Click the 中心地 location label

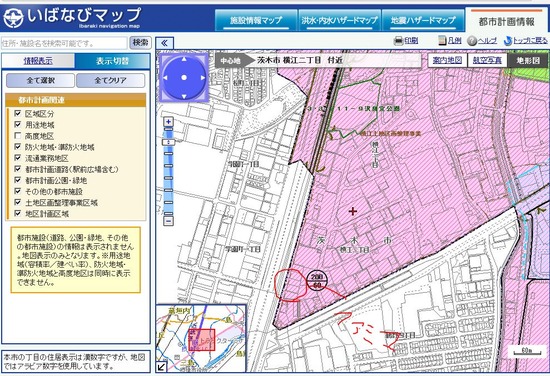tap(230, 61)
